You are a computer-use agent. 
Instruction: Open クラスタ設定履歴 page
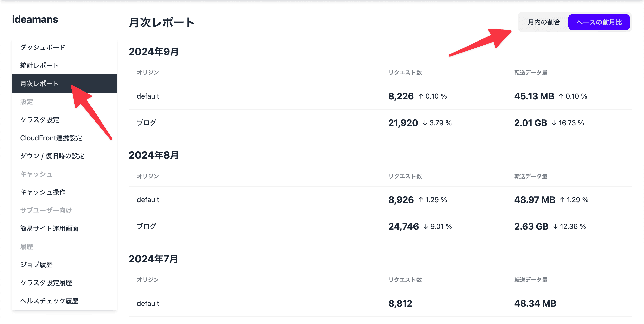point(46,283)
